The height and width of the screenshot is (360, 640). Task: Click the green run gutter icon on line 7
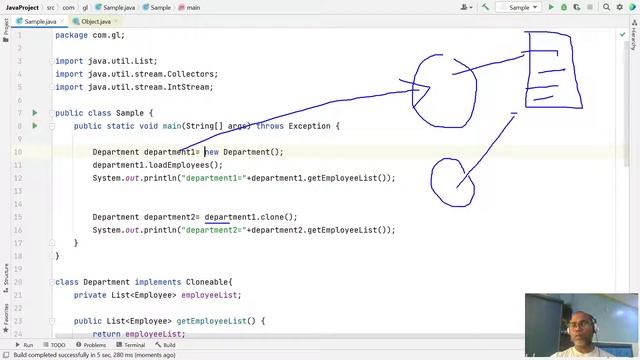[x=35, y=113]
